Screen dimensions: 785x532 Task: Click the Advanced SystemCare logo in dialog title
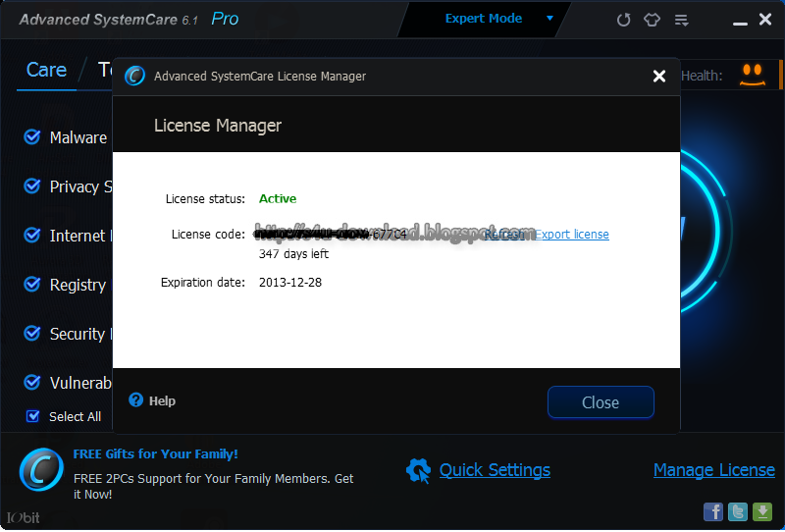pos(134,77)
